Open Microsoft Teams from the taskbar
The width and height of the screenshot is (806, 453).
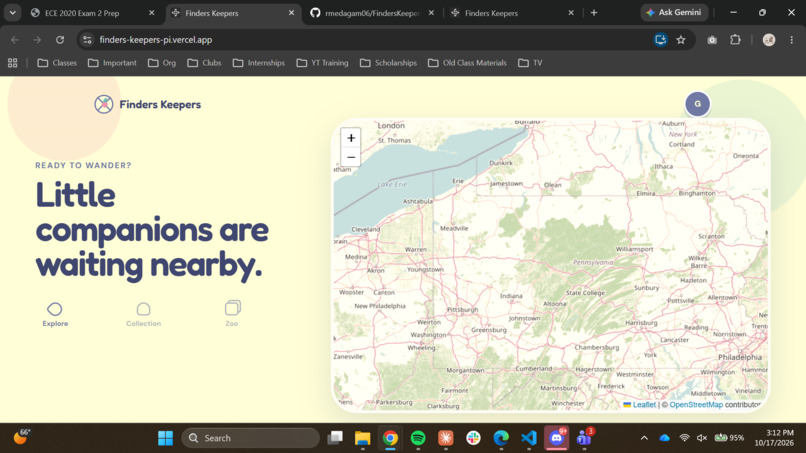tap(584, 438)
